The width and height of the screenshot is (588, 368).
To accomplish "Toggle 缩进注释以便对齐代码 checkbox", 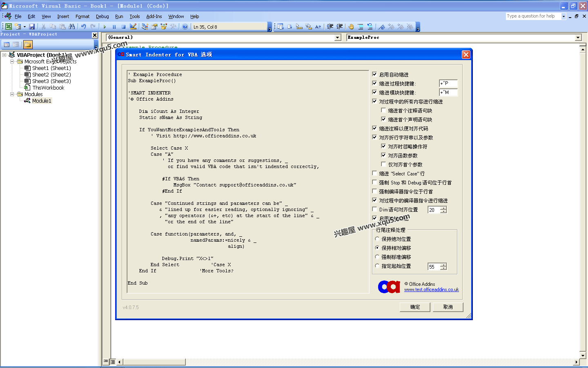I will point(374,128).
